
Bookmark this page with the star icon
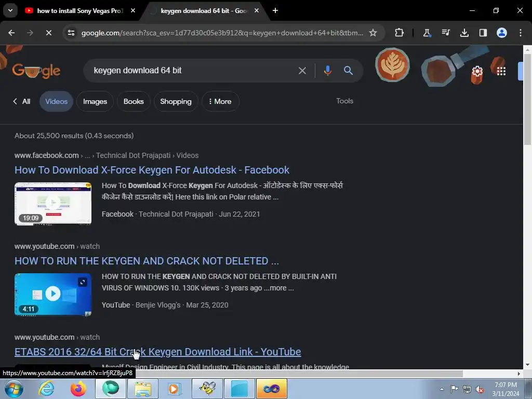coord(373,33)
